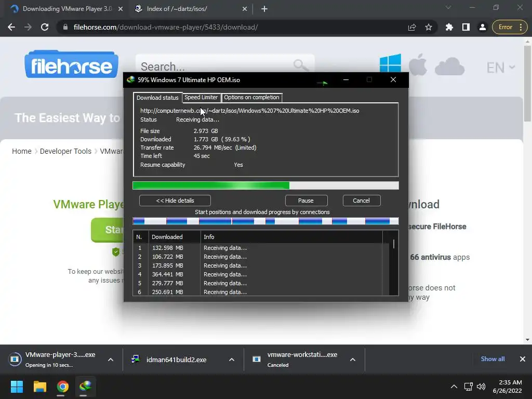The width and height of the screenshot is (532, 399).
Task: Click the browser forward arrow
Action: click(28, 27)
